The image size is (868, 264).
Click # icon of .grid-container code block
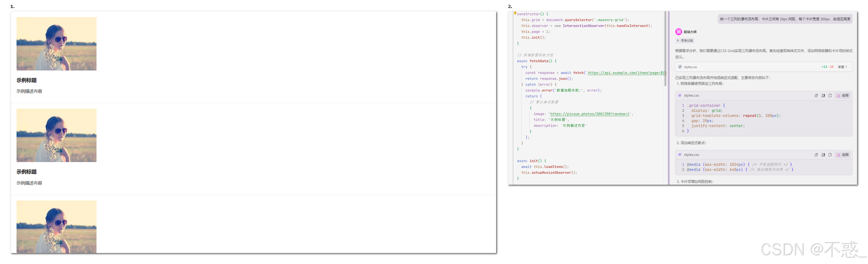[x=680, y=96]
